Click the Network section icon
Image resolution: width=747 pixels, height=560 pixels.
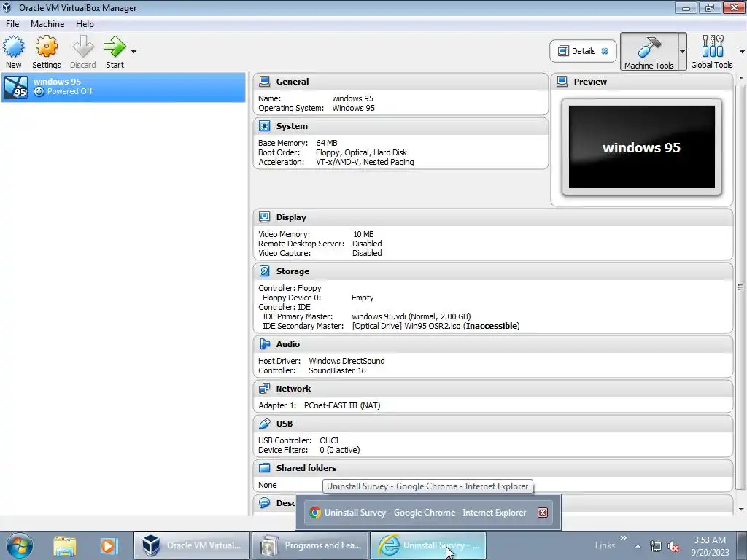tap(264, 389)
